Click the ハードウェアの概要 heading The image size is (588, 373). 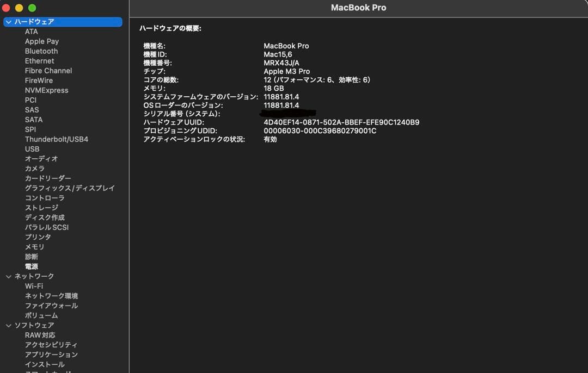pos(170,28)
